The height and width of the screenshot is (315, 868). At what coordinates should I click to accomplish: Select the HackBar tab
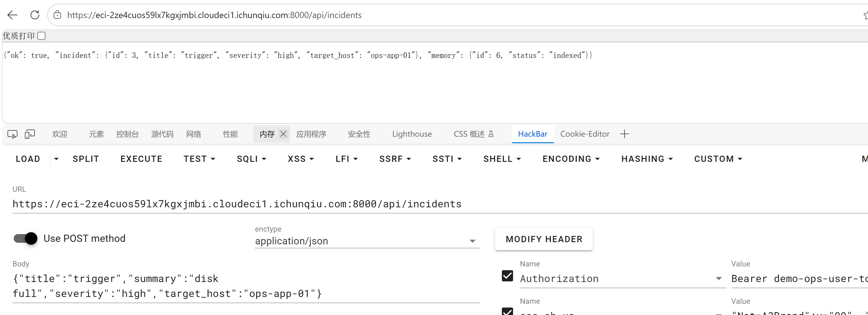[x=532, y=134]
